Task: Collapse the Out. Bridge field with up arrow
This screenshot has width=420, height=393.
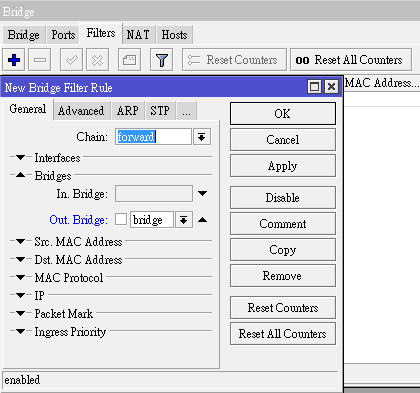Action: click(202, 220)
